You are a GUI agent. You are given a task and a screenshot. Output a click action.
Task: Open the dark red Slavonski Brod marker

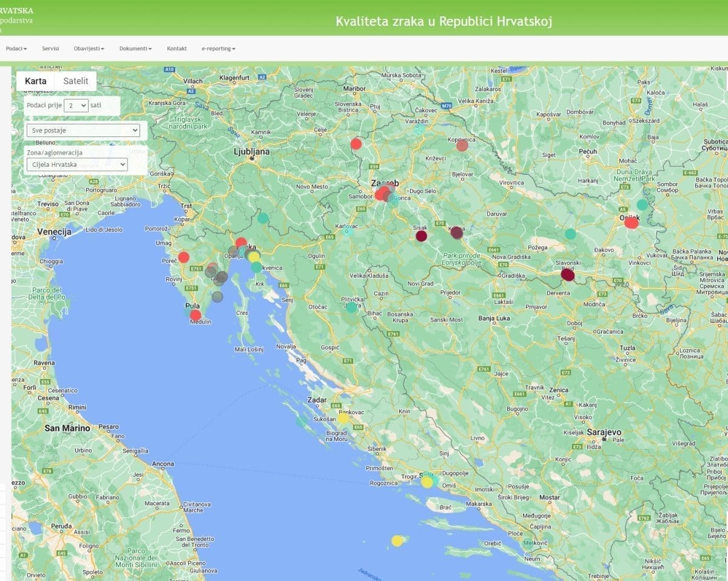567,275
